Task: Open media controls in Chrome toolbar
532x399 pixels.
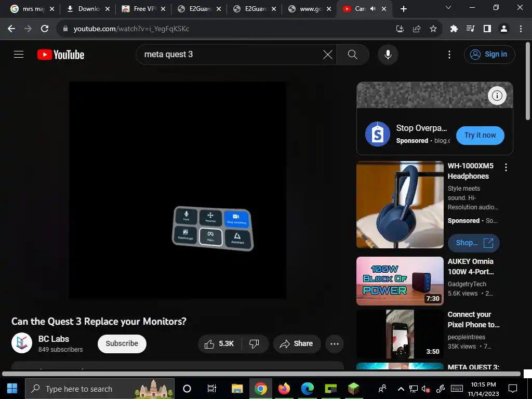Action: pos(470,29)
